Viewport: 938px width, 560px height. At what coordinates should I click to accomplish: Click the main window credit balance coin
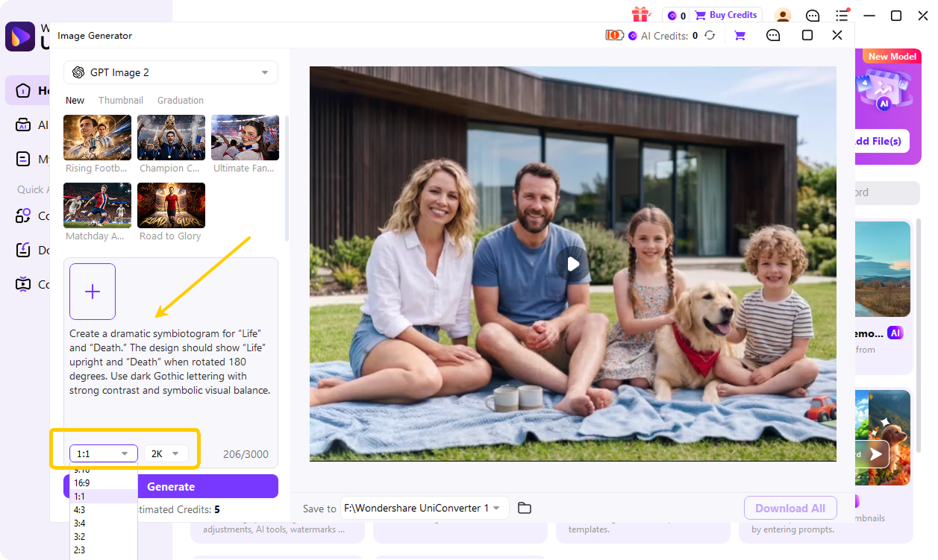672,16
